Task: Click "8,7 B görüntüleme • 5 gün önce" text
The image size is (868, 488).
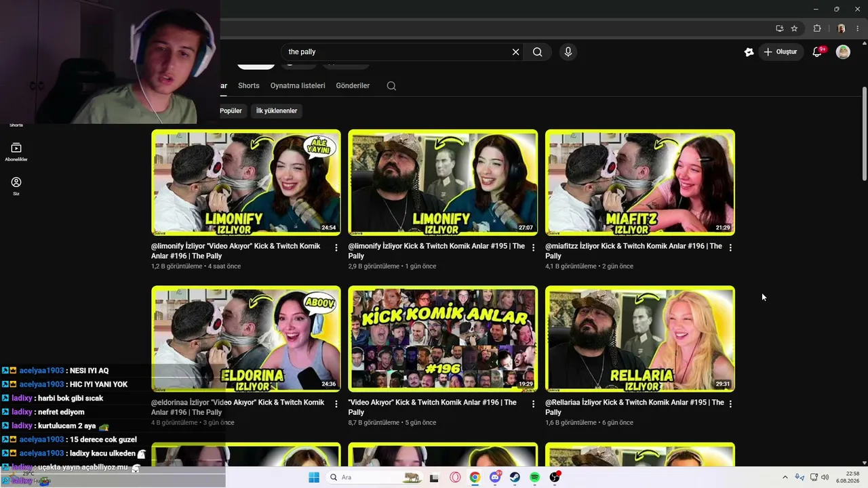Action: click(x=393, y=423)
